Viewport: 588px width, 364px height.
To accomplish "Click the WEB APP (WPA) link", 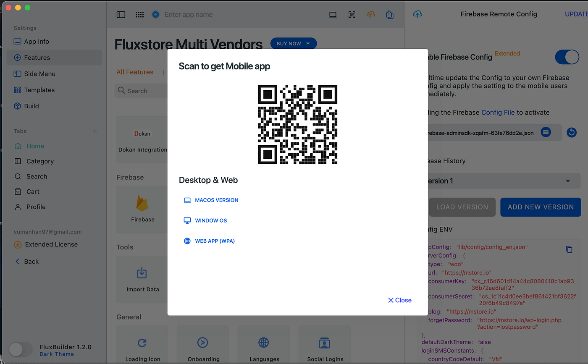I will [x=209, y=241].
